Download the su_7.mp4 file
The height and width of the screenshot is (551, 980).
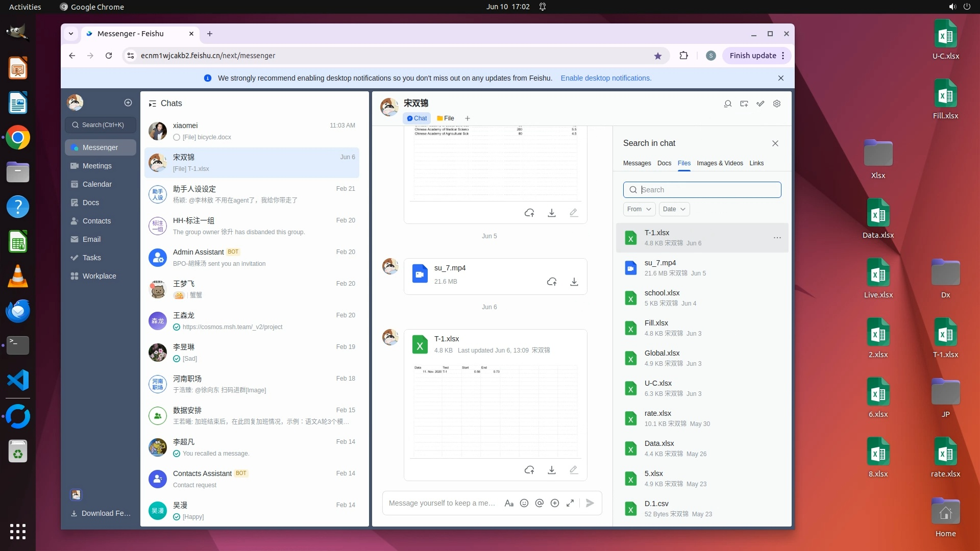pos(574,282)
